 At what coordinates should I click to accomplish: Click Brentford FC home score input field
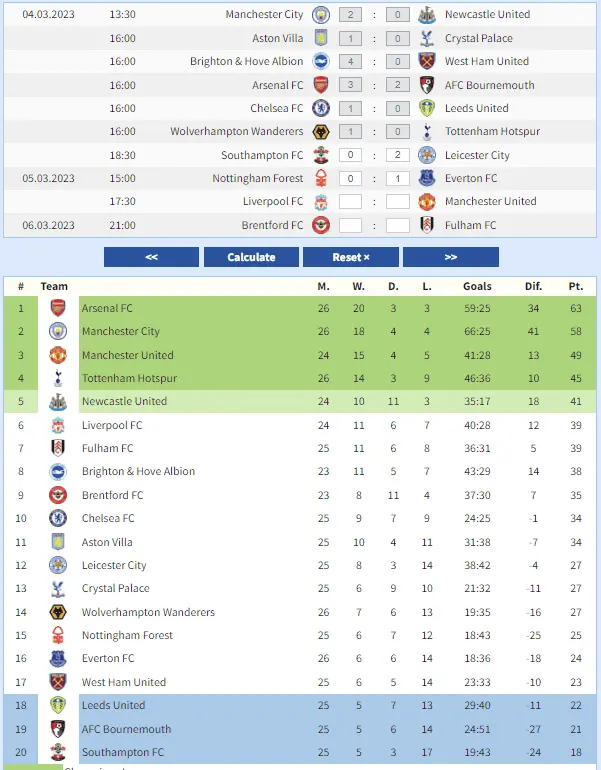[x=350, y=225]
